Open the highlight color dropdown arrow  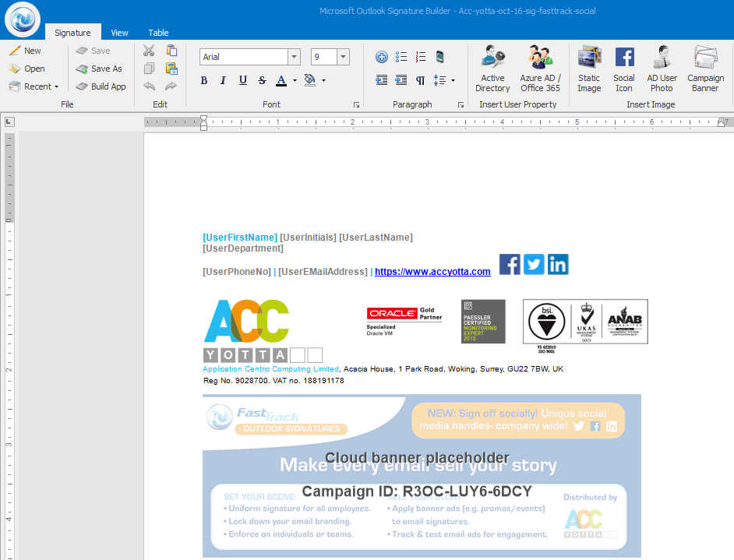[x=323, y=80]
